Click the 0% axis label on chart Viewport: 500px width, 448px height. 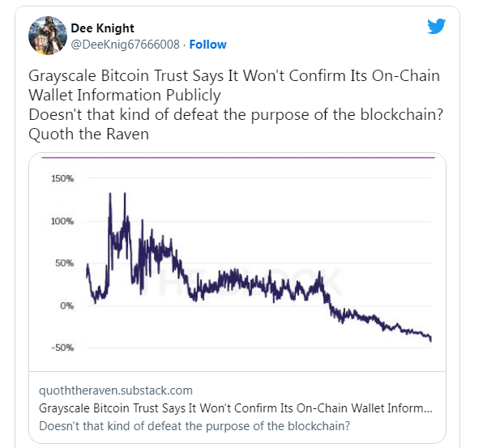[x=67, y=306]
